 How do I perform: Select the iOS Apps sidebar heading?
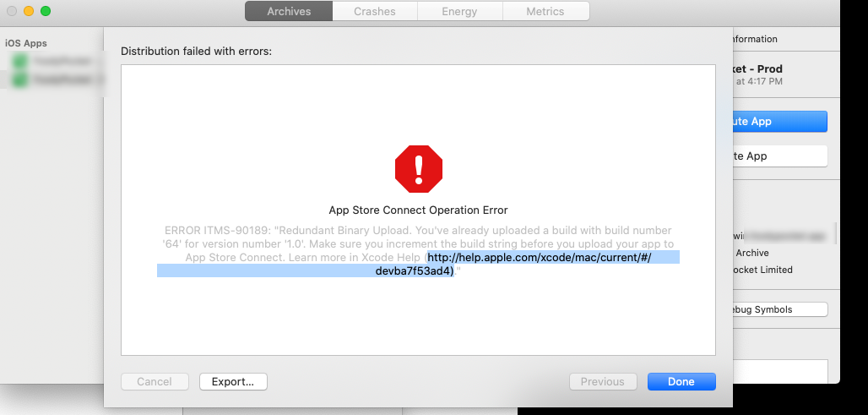pos(26,43)
